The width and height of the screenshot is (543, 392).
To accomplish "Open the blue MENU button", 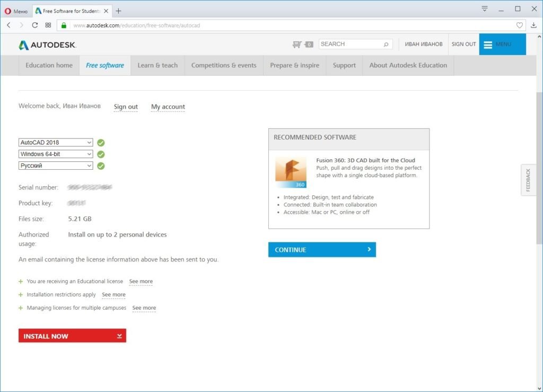I will pos(503,45).
